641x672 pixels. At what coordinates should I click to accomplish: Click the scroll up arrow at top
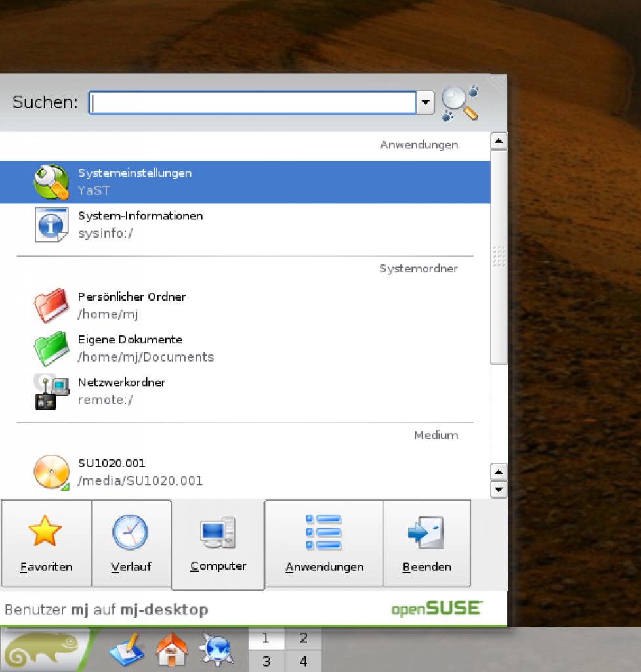499,141
